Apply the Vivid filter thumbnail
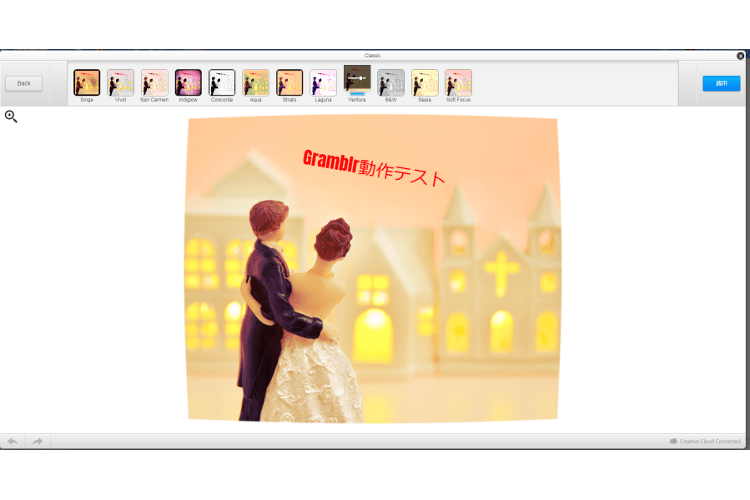This screenshot has width=750, height=500. click(x=121, y=82)
